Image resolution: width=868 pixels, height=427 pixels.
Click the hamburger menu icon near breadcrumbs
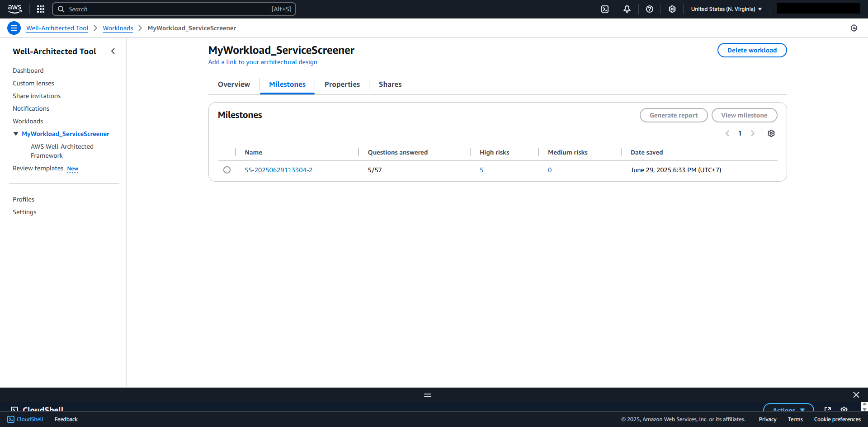[14, 28]
